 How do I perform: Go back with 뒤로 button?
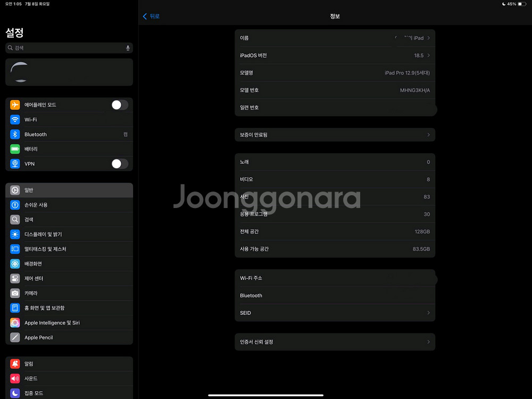pyautogui.click(x=151, y=16)
